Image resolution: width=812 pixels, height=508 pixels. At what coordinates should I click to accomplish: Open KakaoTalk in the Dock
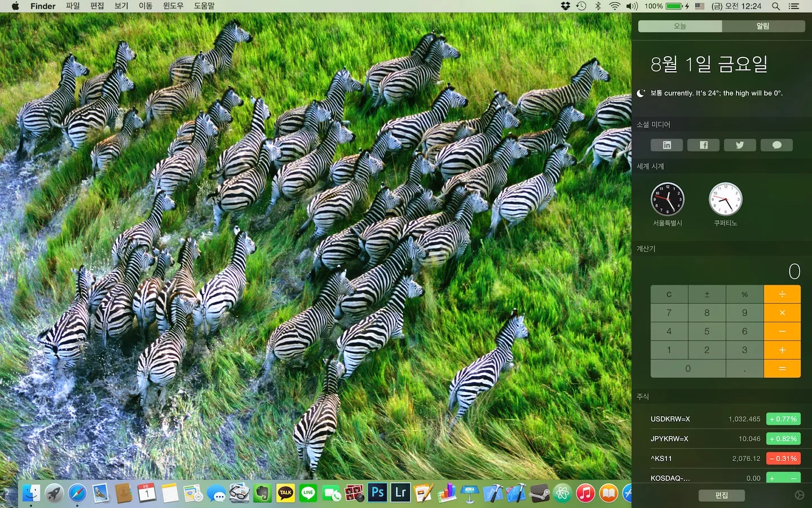click(x=285, y=493)
